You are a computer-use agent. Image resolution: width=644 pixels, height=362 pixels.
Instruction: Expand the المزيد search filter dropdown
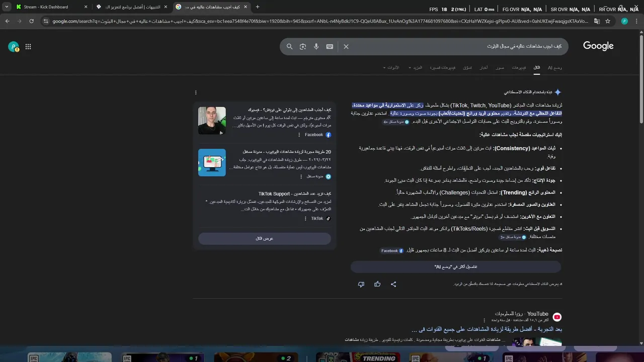pos(415,67)
